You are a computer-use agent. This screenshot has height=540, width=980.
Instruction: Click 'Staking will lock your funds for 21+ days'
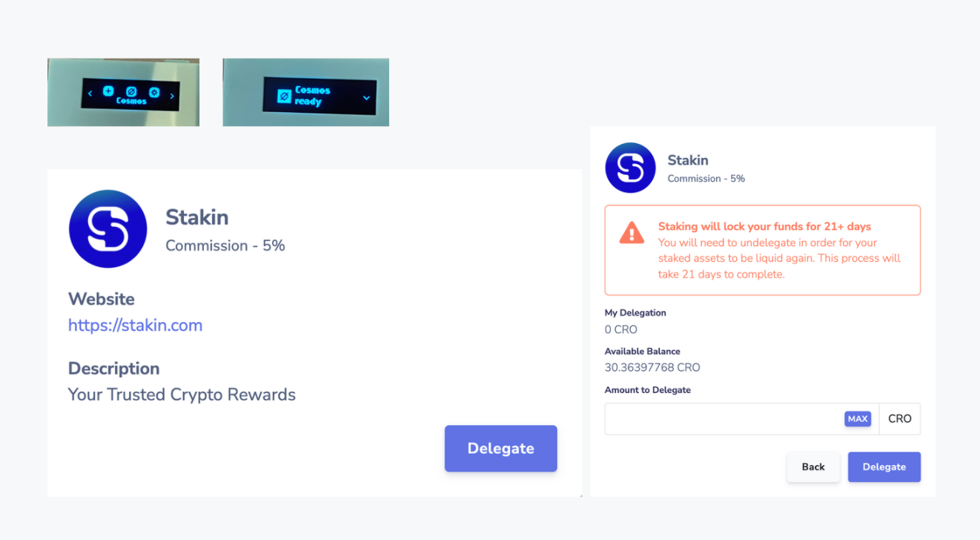pos(764,226)
